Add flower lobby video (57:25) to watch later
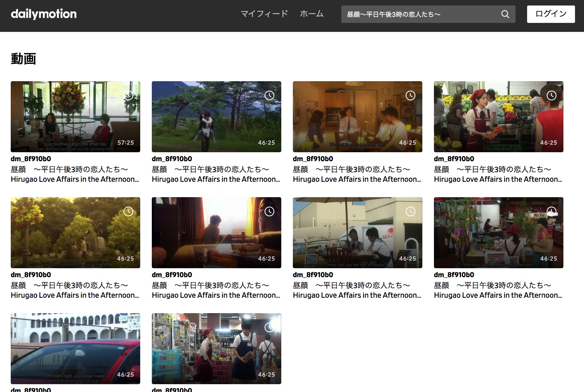The width and height of the screenshot is (584, 392). [x=128, y=95]
